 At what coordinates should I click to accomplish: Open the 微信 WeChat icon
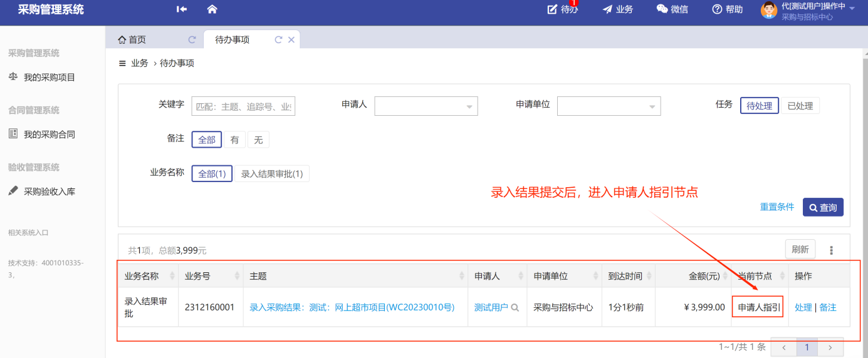coord(662,9)
